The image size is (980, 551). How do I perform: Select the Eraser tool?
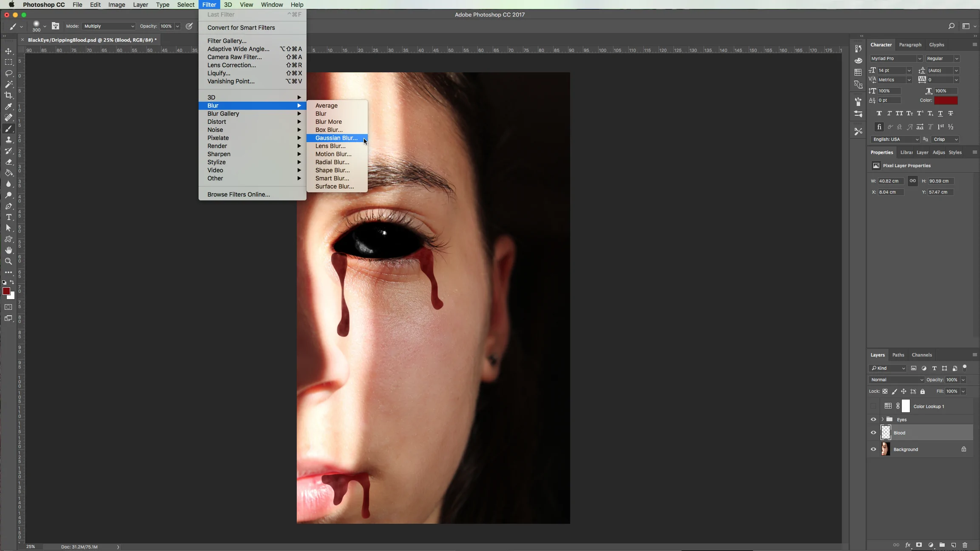[x=9, y=162]
